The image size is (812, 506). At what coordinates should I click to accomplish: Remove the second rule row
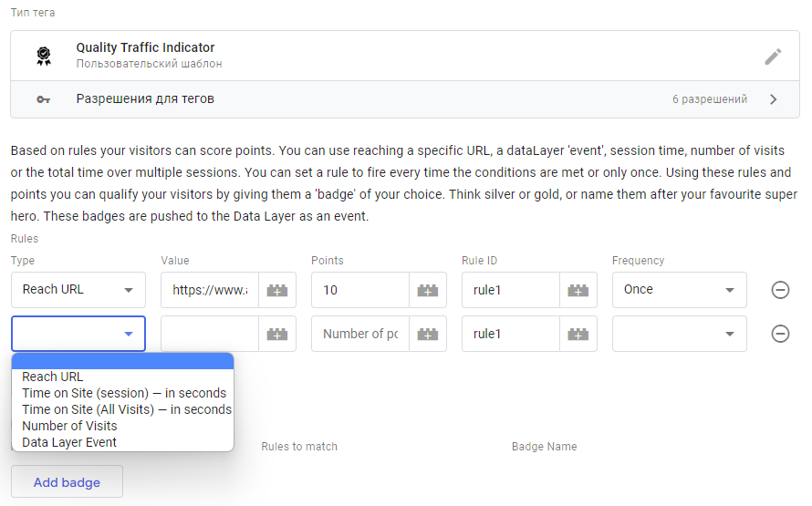pyautogui.click(x=780, y=334)
